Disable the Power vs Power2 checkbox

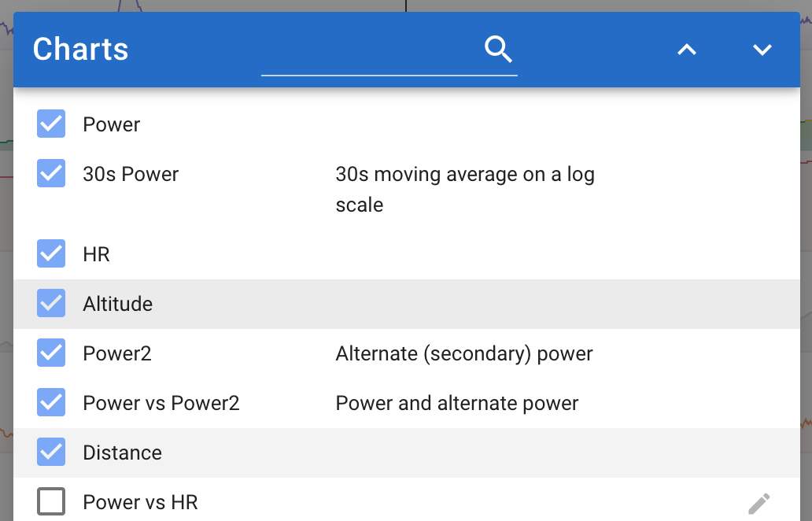click(51, 402)
